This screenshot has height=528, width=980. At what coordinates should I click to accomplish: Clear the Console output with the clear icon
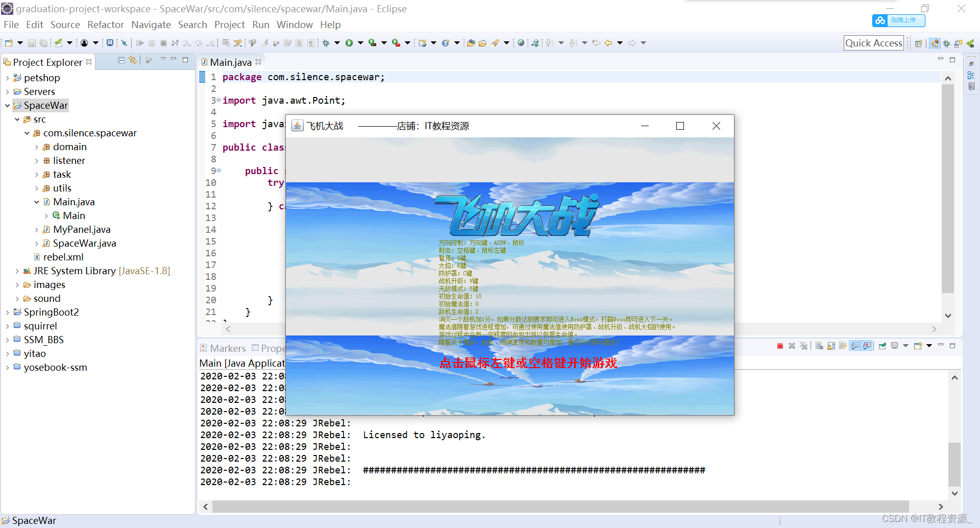819,346
